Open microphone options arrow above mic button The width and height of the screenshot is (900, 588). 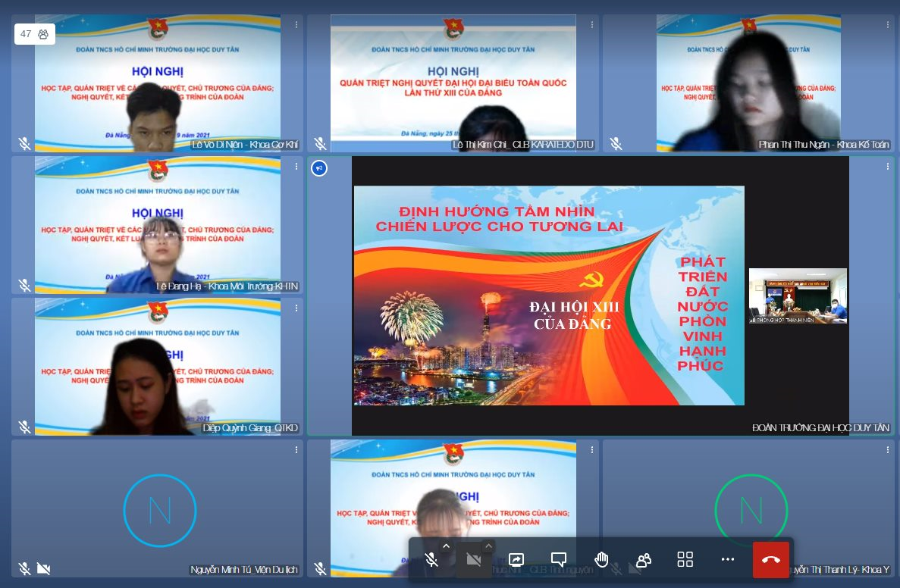coord(446,546)
